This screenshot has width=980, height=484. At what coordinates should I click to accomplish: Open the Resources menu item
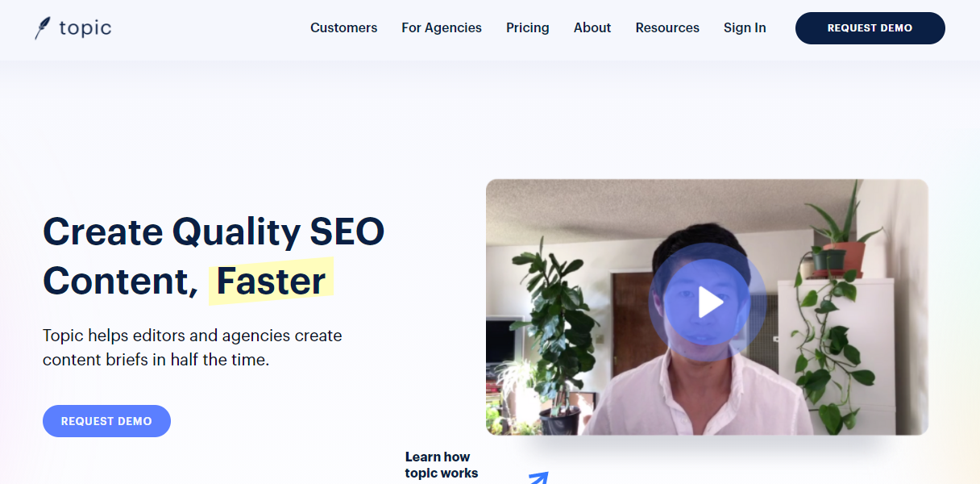tap(667, 28)
